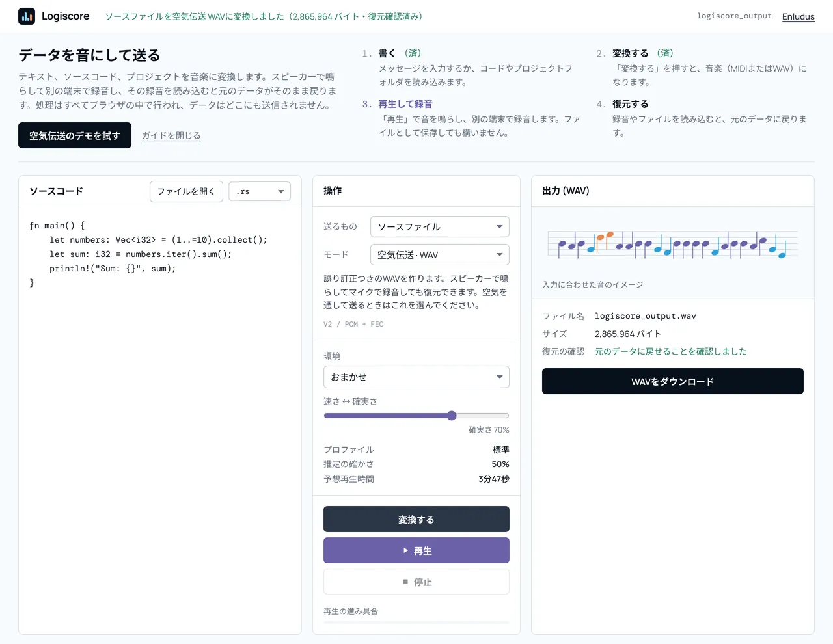Click the 予想再生時間 value 3分47秒

pos(494,479)
